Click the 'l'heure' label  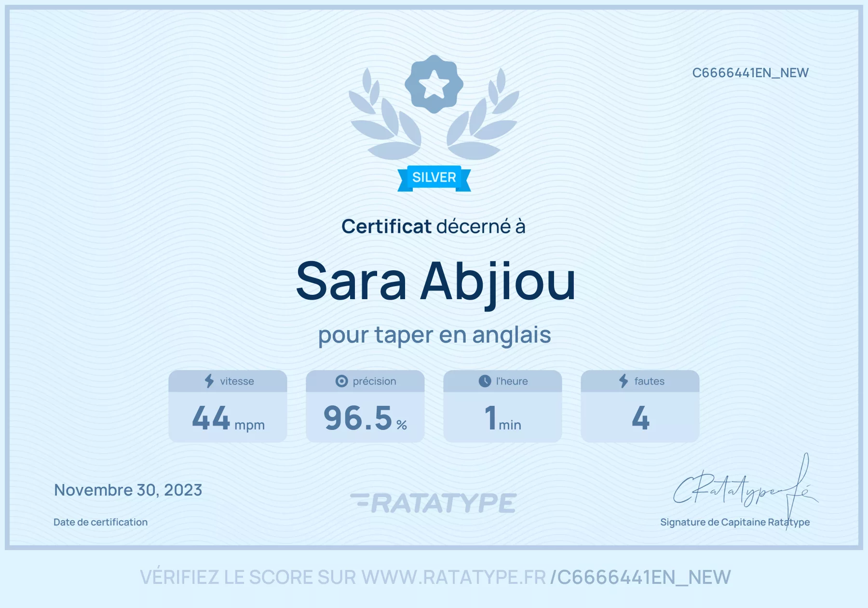tap(512, 381)
